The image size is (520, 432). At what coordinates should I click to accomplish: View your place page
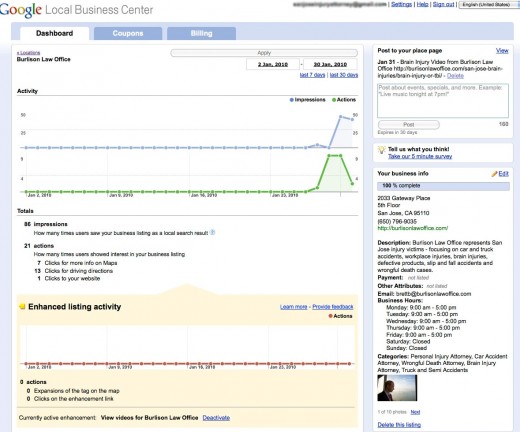(x=502, y=51)
